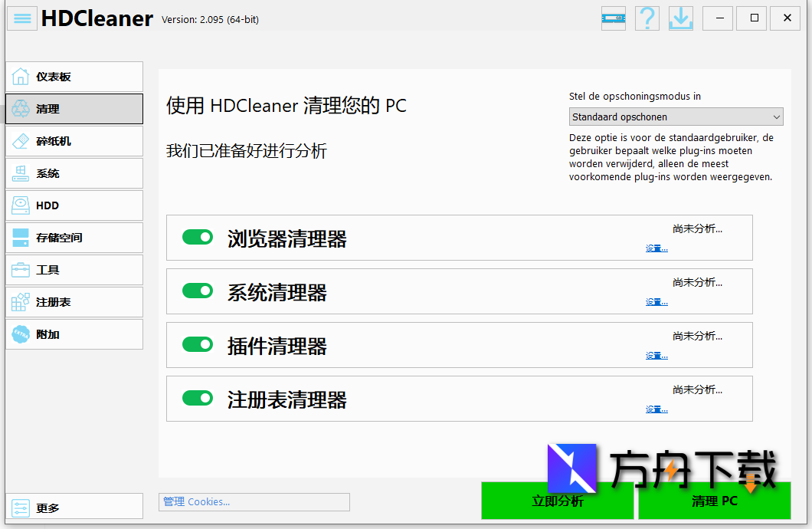Open the 工具 toolbox section
The height and width of the screenshot is (529, 812).
[x=74, y=270]
